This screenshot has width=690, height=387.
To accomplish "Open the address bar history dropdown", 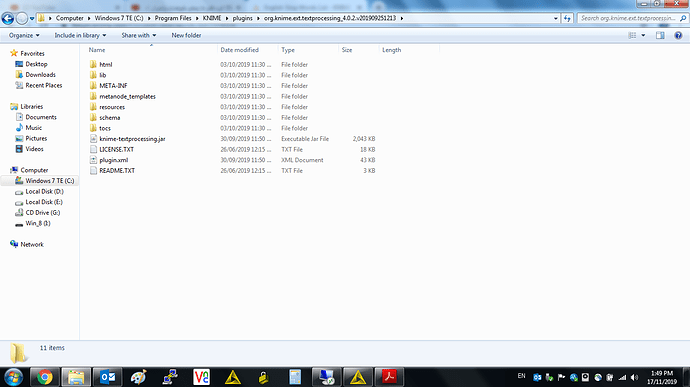I will point(555,18).
